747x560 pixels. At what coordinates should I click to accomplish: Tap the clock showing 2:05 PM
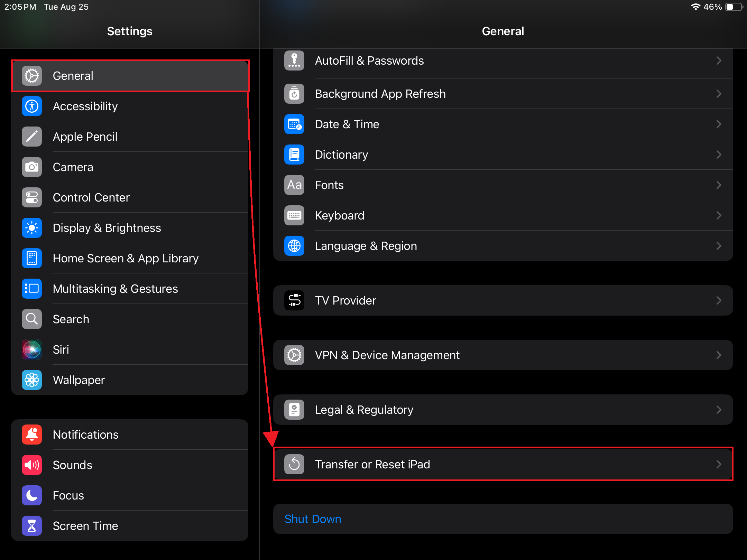pos(20,7)
